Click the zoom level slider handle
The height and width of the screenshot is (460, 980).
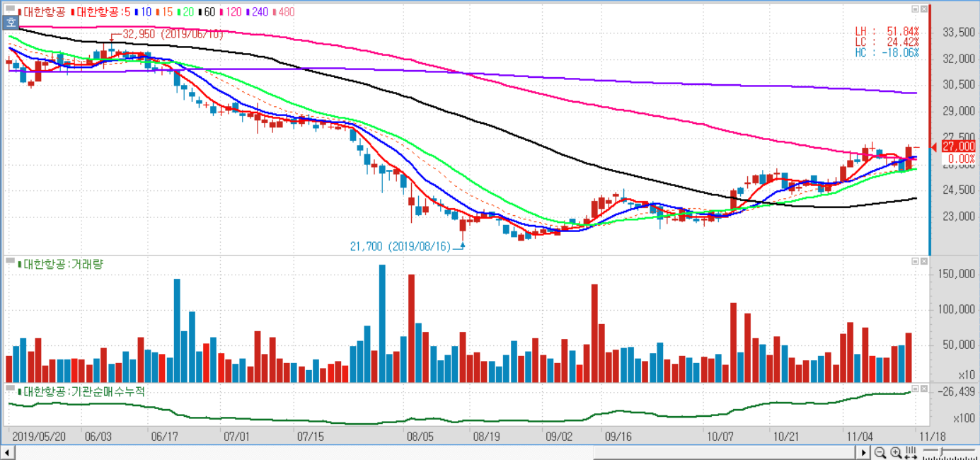click(x=942, y=451)
